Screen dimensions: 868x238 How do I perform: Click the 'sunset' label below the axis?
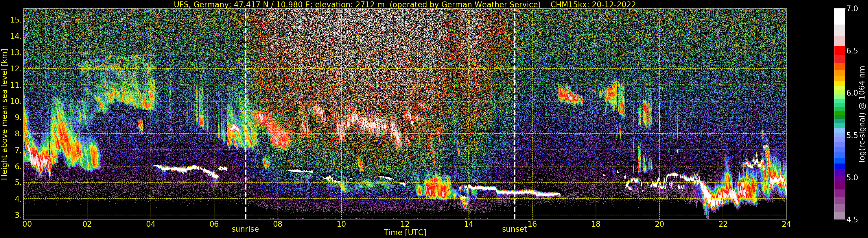pyautogui.click(x=514, y=229)
